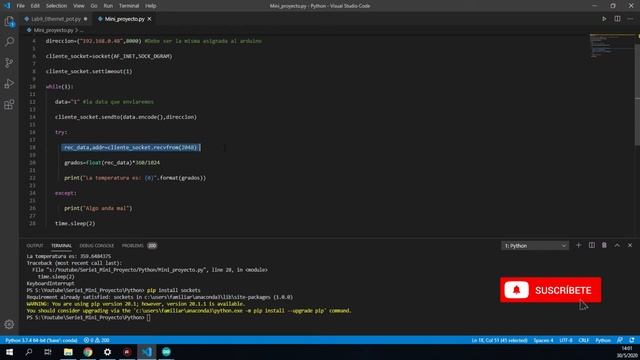Click line and column indicator 'Ln 18'
The width and height of the screenshot is (640, 360).
pyautogui.click(x=499, y=340)
